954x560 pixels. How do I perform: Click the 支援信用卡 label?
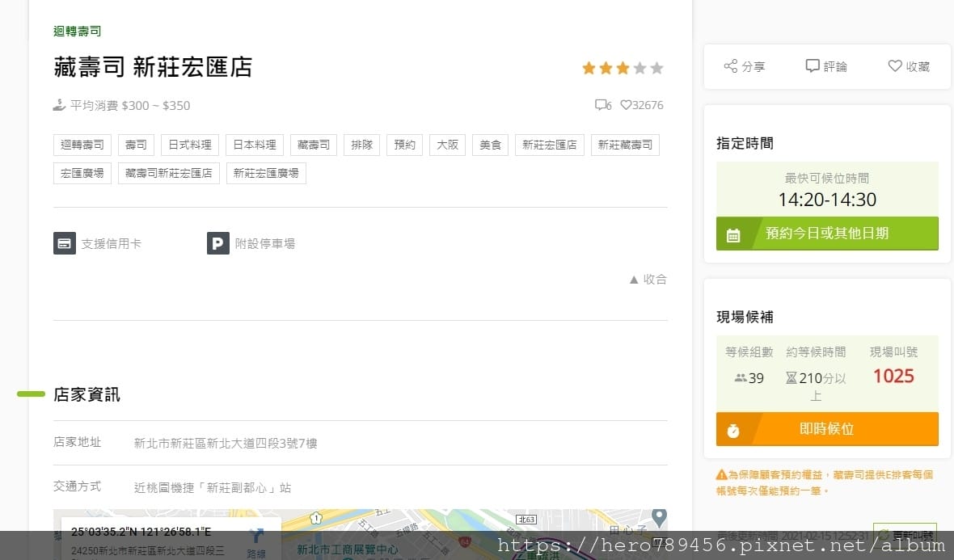tap(112, 244)
